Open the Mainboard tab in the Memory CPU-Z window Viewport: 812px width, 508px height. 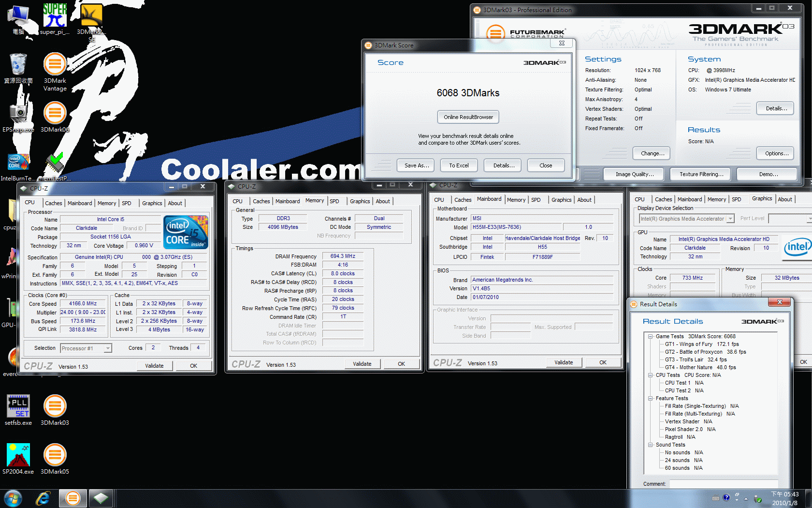[288, 201]
